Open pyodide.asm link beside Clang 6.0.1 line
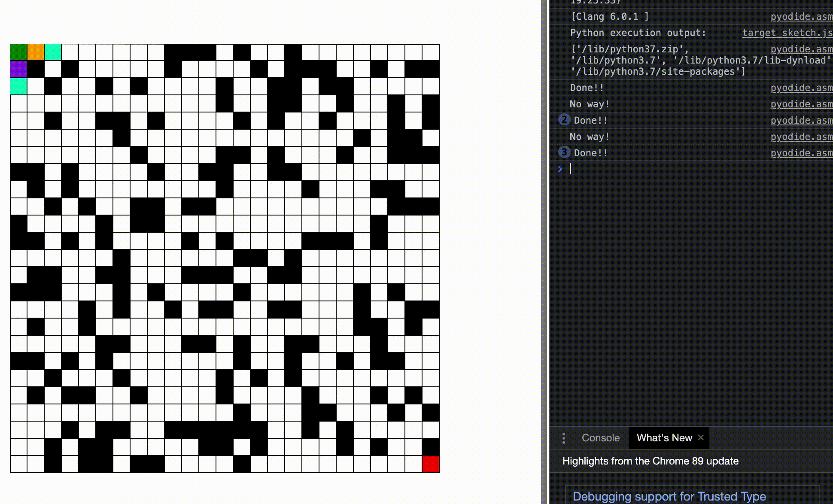Viewport: 833px width, 504px height. [x=801, y=17]
